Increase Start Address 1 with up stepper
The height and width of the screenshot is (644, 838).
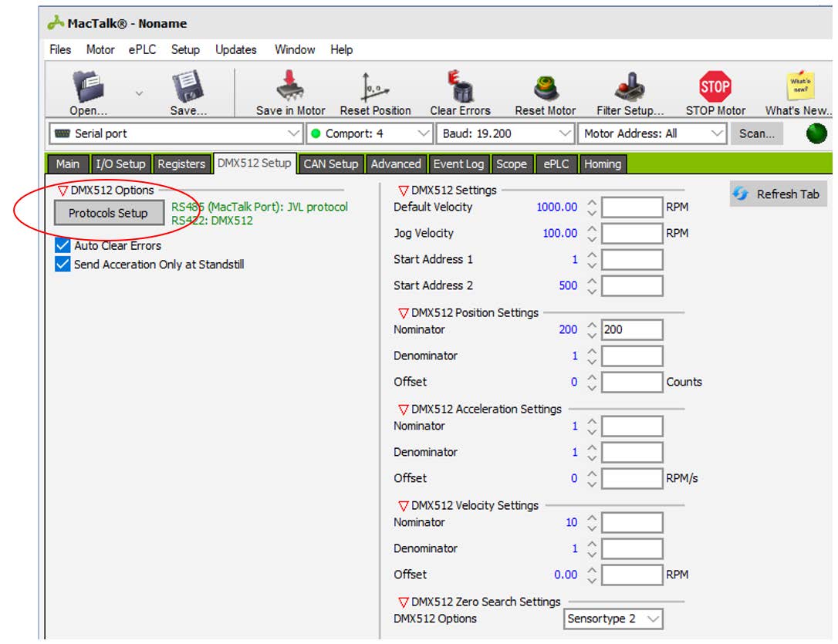pyautogui.click(x=592, y=255)
